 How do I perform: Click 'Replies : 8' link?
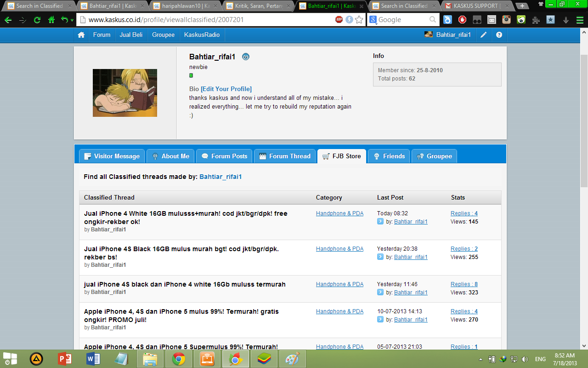pos(464,284)
